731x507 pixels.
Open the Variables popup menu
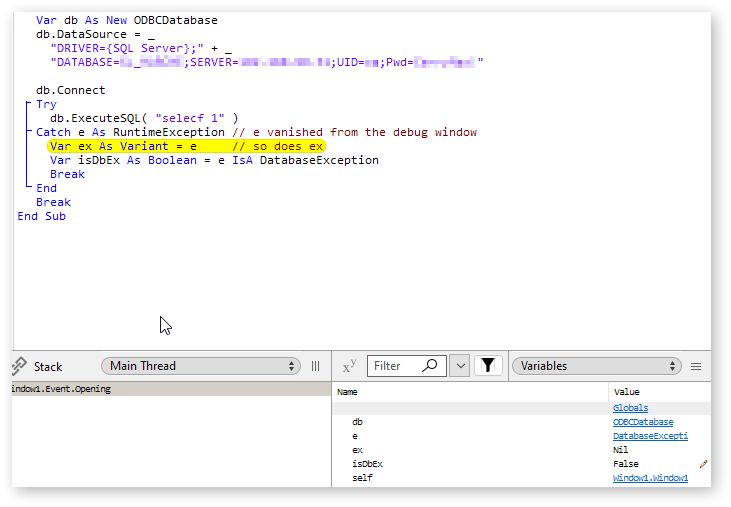pos(597,366)
